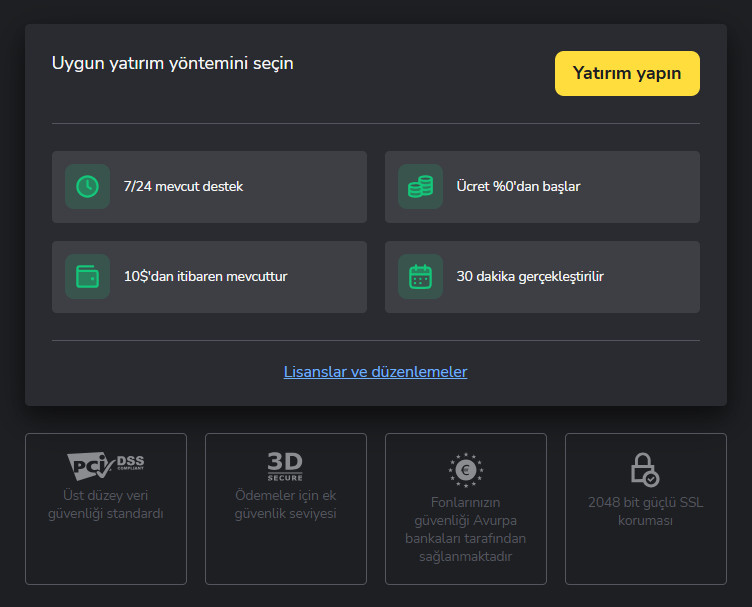Click the green wallet icon

click(x=88, y=276)
